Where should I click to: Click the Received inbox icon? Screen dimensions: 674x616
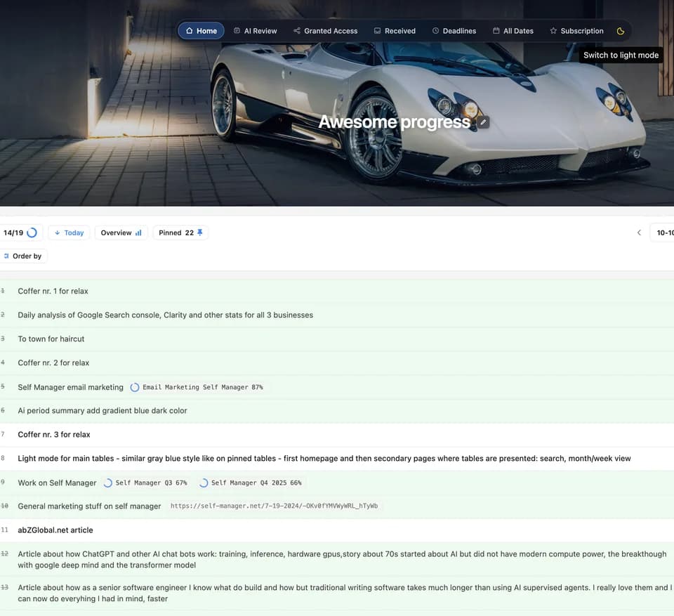377,30
